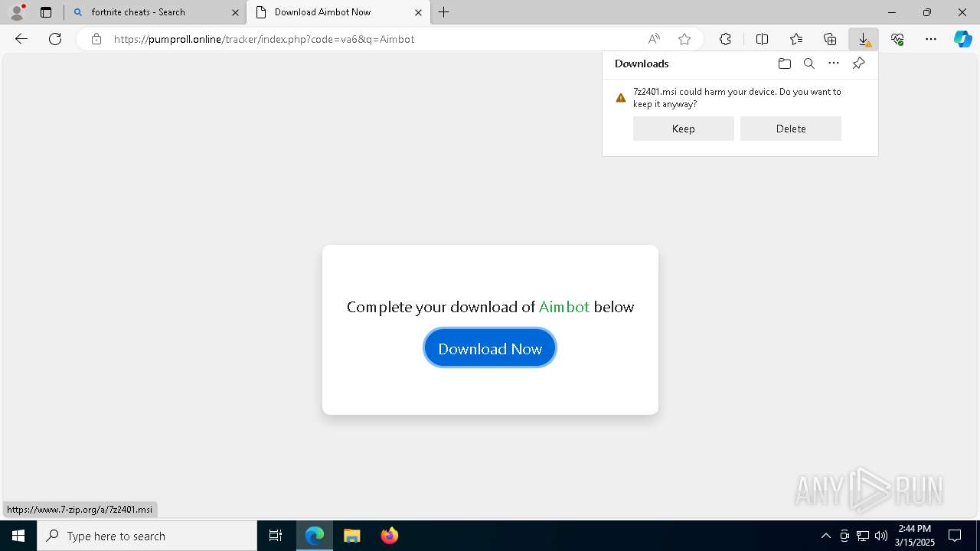980x551 pixels.
Task: Open File Explorer from the taskbar
Action: tap(352, 536)
